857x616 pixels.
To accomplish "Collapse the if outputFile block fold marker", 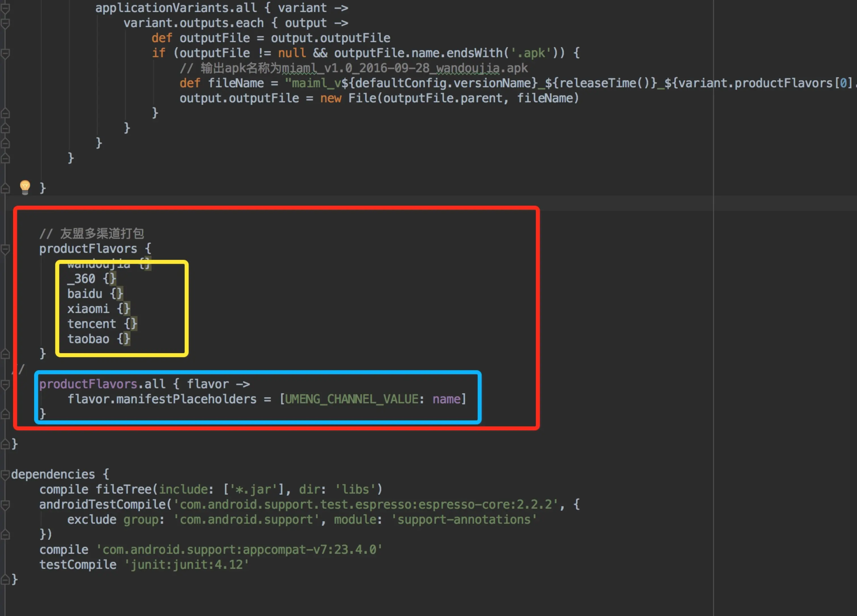I will click(5, 54).
